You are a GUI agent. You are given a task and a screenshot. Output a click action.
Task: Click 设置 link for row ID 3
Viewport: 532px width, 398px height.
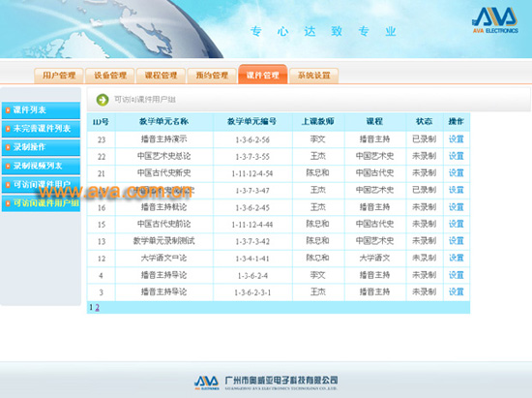[456, 292]
